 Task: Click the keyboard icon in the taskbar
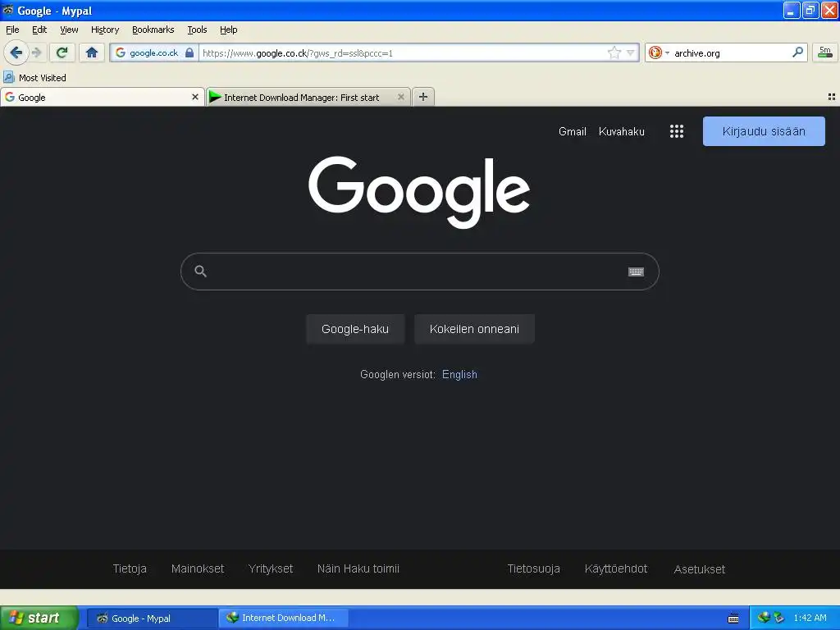coord(733,619)
